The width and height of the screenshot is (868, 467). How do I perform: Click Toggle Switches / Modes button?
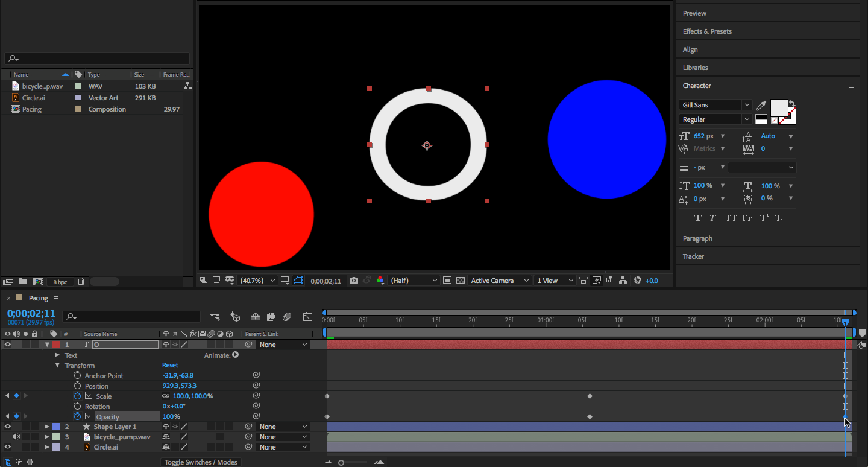coord(201,462)
